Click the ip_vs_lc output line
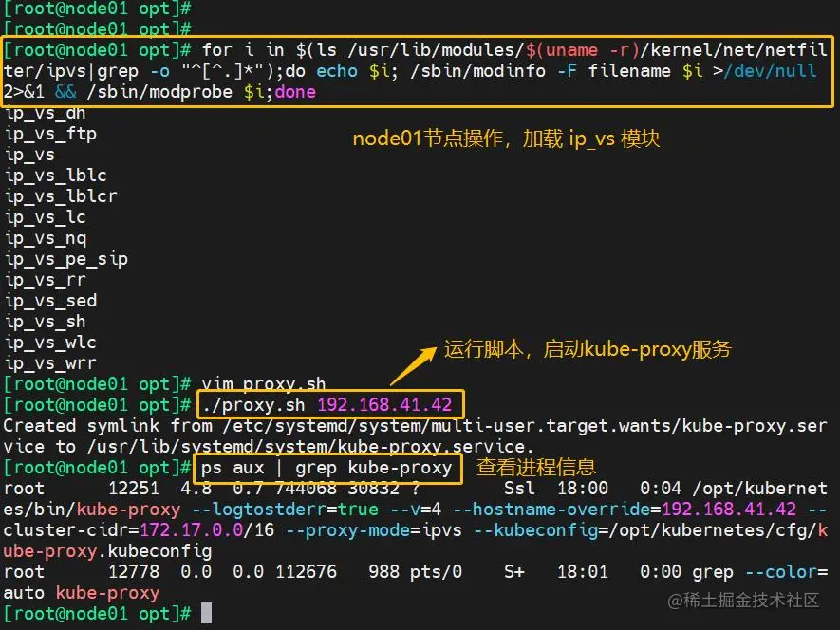Viewport: 840px width, 630px height. pyautogui.click(x=45, y=217)
